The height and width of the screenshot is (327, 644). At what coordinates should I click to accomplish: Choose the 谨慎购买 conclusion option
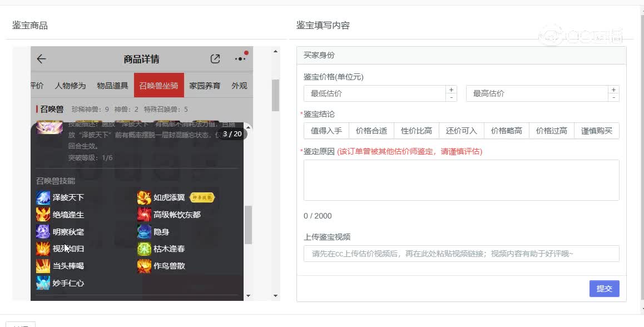[x=597, y=131]
